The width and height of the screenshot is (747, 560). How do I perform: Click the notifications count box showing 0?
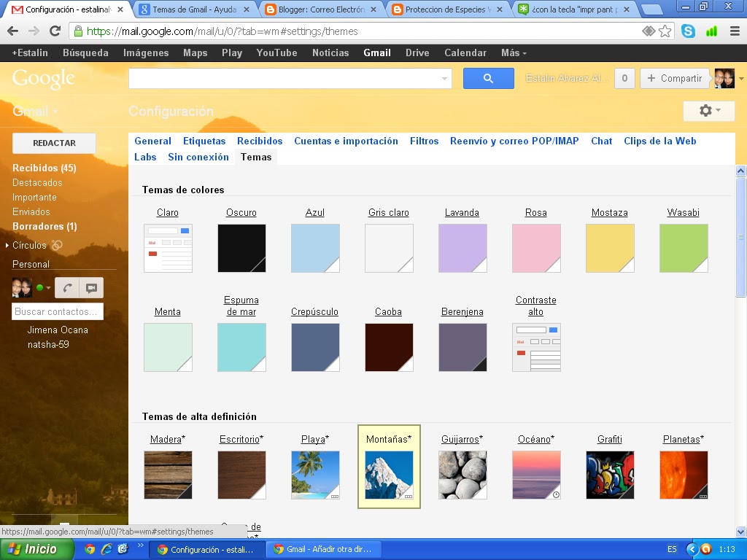pyautogui.click(x=624, y=78)
